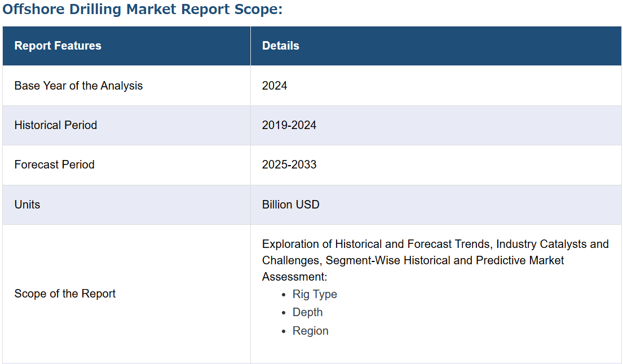This screenshot has height=364, width=623.
Task: Select the Scope of the Report label
Action: [65, 294]
